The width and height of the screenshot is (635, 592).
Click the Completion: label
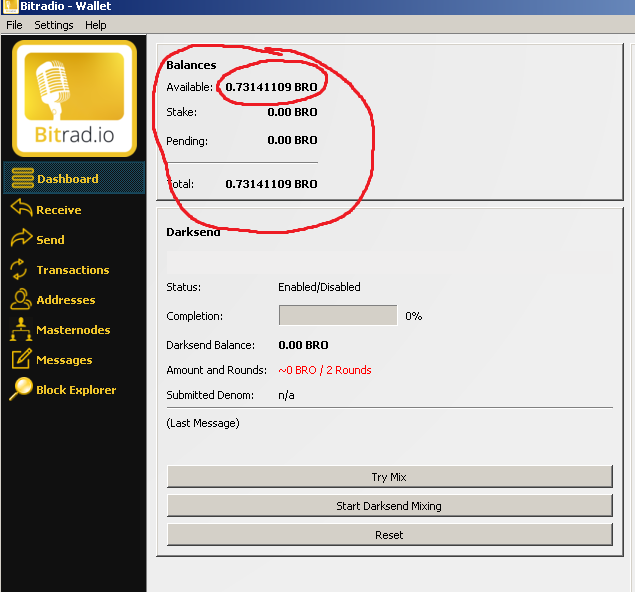194,316
